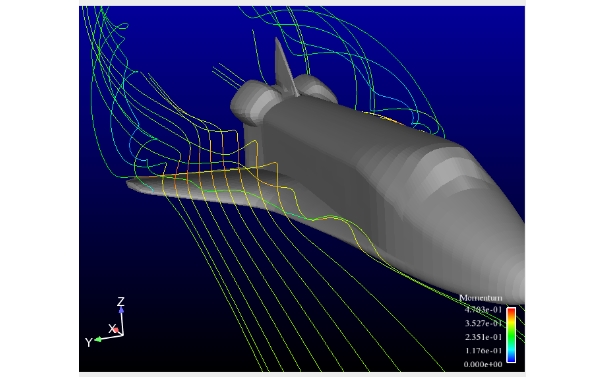Click the 0.000e+00 legend minimum value
The width and height of the screenshot is (589, 377).
click(483, 364)
